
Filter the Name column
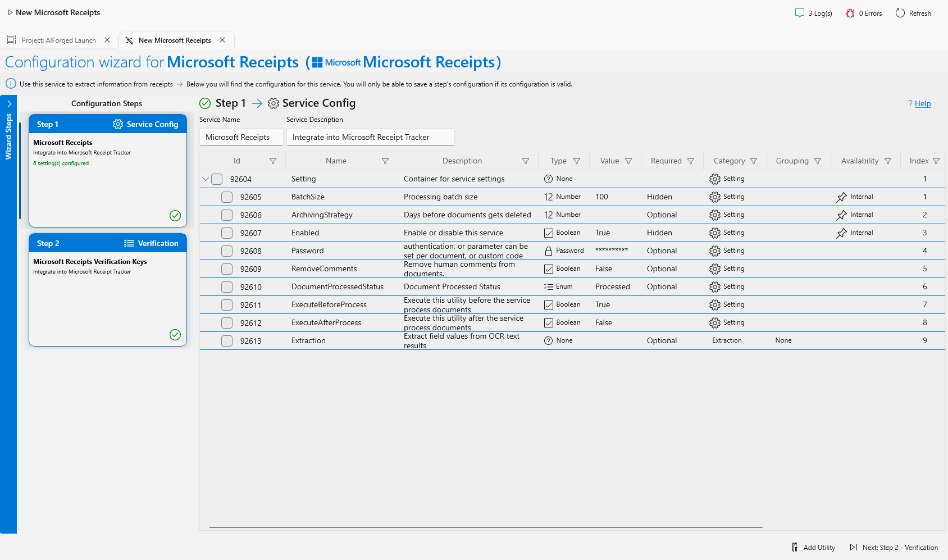click(385, 161)
